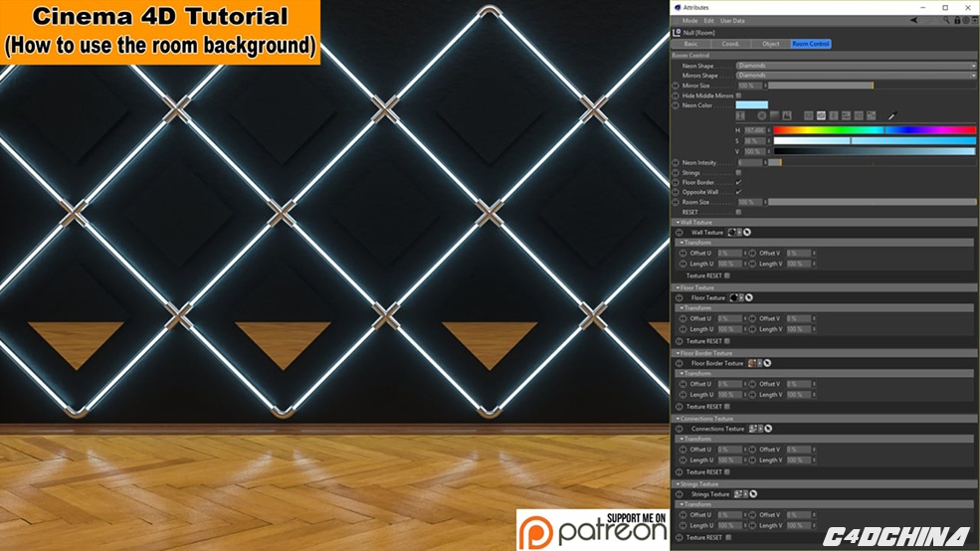Image resolution: width=980 pixels, height=551 pixels.
Task: Switch to Kelvin temperature mode icon
Action: click(833, 115)
